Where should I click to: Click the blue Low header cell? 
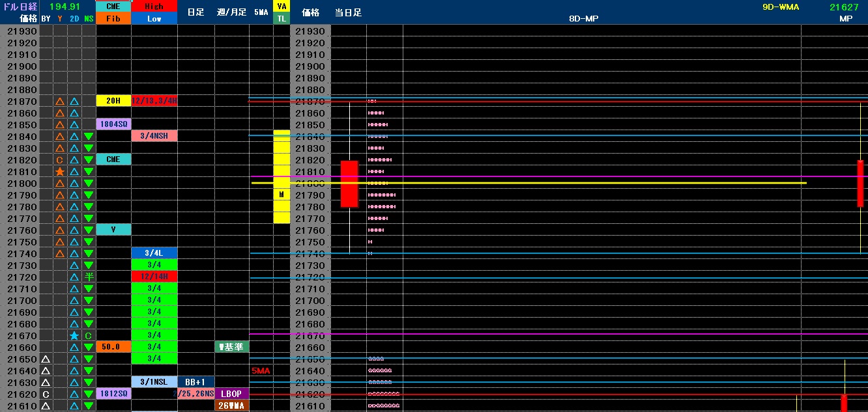coord(154,19)
